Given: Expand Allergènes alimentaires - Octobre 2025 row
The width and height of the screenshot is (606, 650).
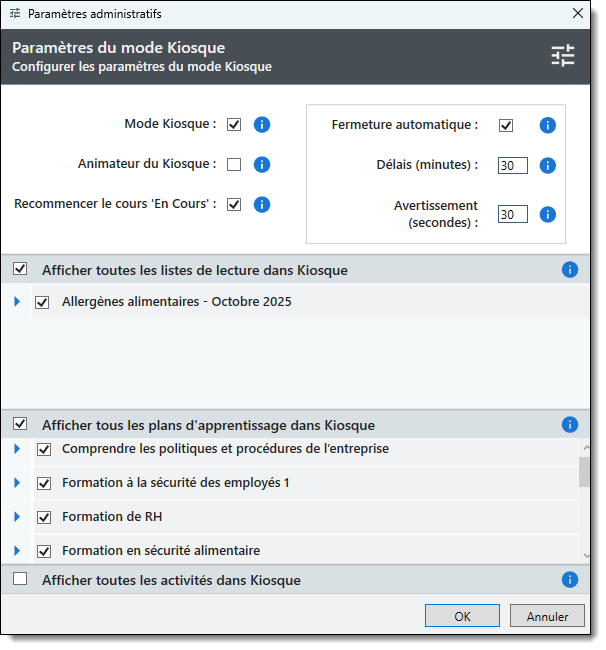Looking at the screenshot, I should click(16, 301).
